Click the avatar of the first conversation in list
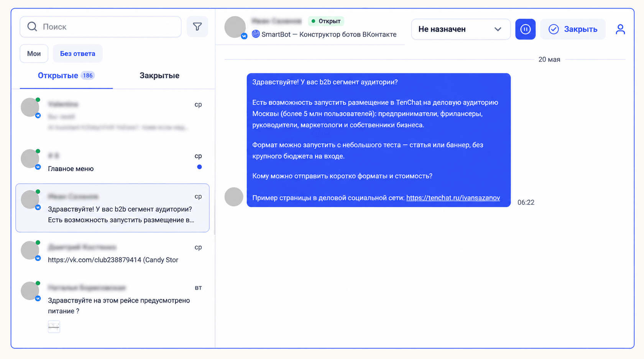 tap(30, 107)
